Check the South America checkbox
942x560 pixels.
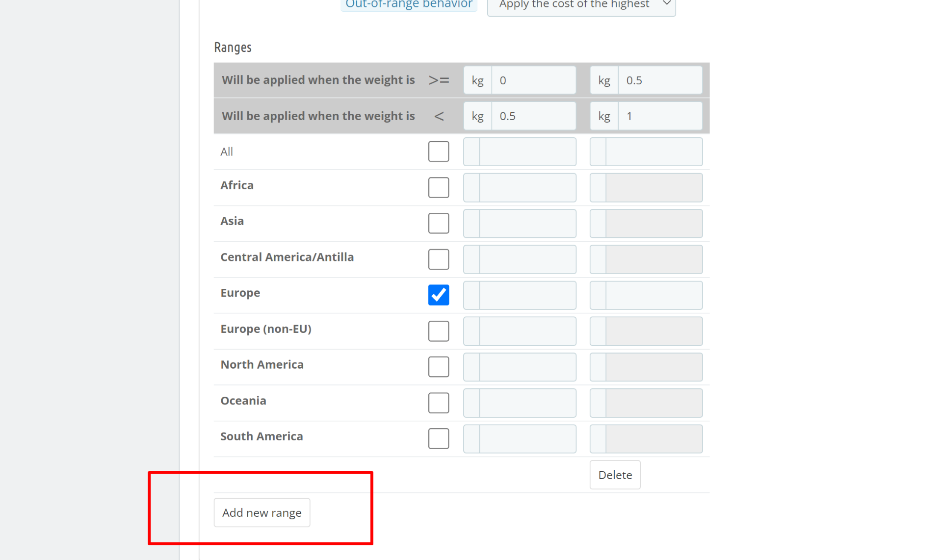[x=438, y=438]
